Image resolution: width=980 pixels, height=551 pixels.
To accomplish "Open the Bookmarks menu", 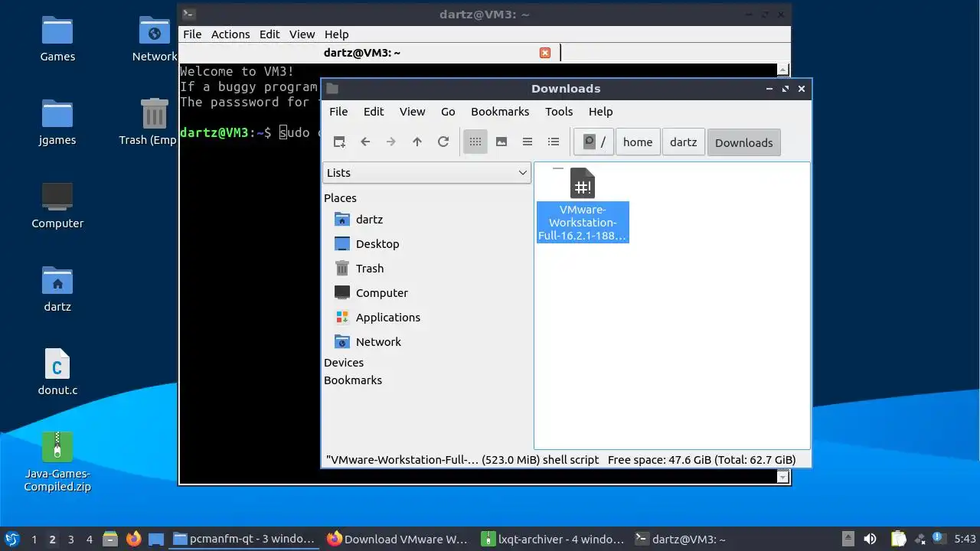I will 500,111.
